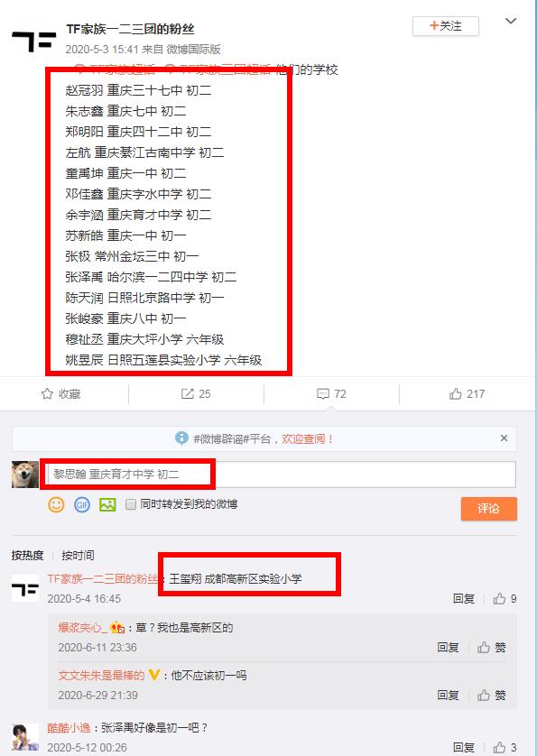
Task: Open the emoji picker smiley icon
Action: tap(56, 504)
